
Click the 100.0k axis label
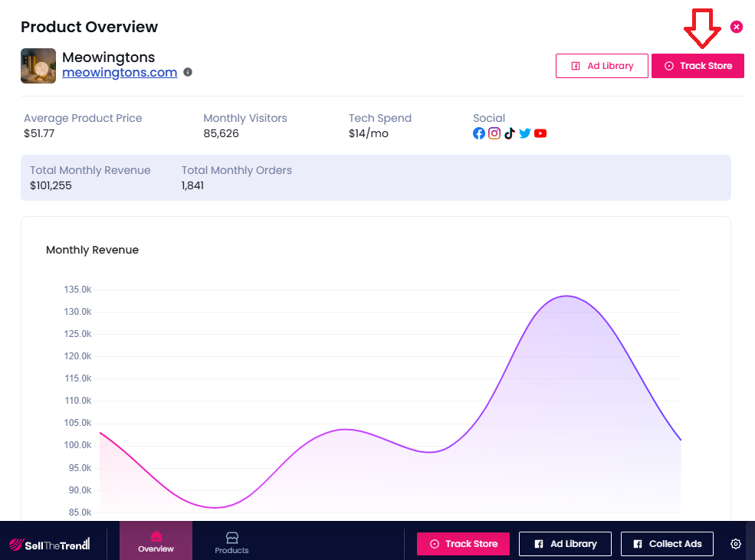coord(77,445)
